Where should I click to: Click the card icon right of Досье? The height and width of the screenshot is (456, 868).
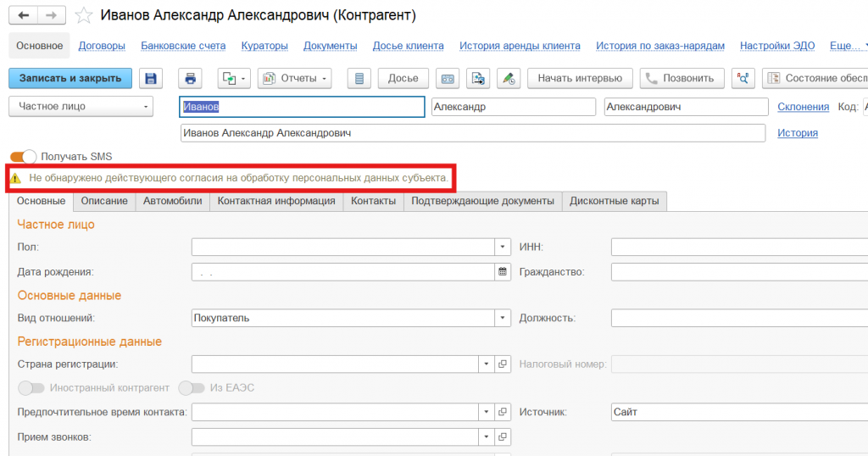[448, 79]
